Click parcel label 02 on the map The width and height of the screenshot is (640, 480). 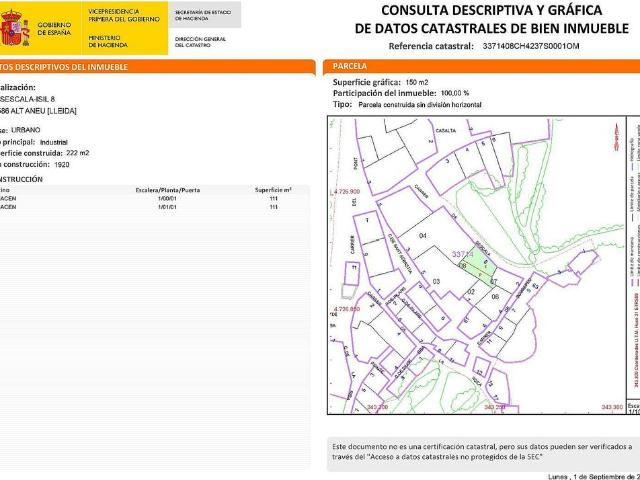click(471, 291)
